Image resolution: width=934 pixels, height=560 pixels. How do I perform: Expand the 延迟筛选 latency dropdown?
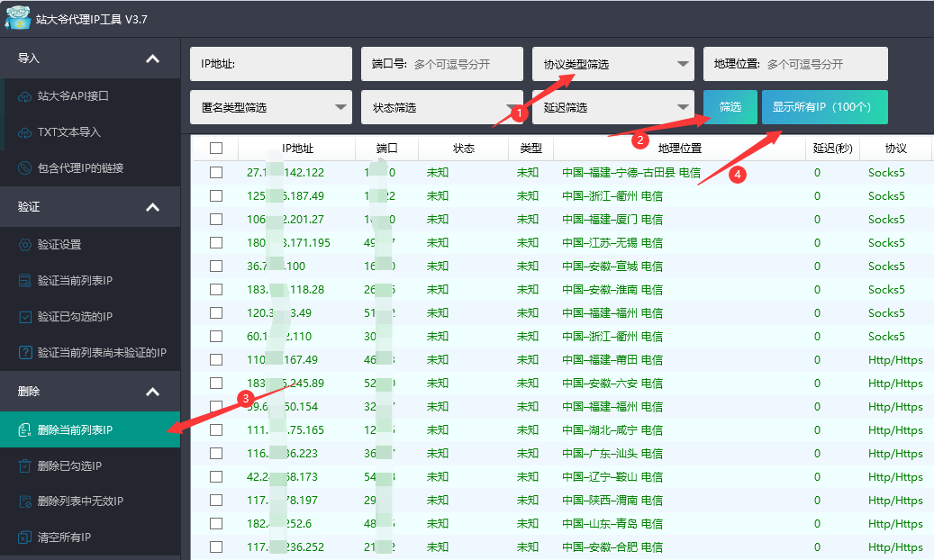pos(612,106)
